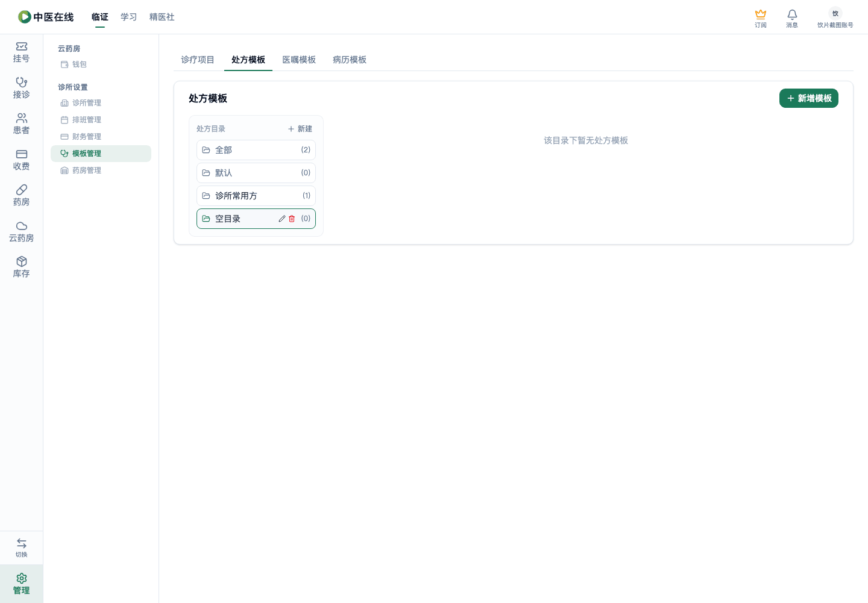Viewport: 868px width, 603px height.
Task: Open the 接诊 consultation sidebar icon
Action: point(21,88)
